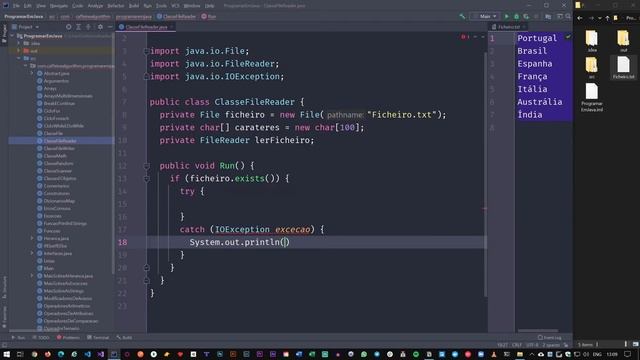Hide the Project tool window

[110, 27]
